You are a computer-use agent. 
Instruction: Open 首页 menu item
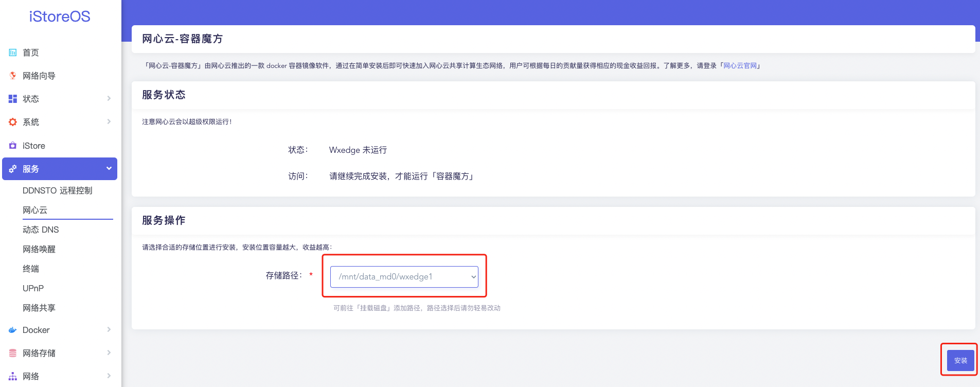point(31,52)
